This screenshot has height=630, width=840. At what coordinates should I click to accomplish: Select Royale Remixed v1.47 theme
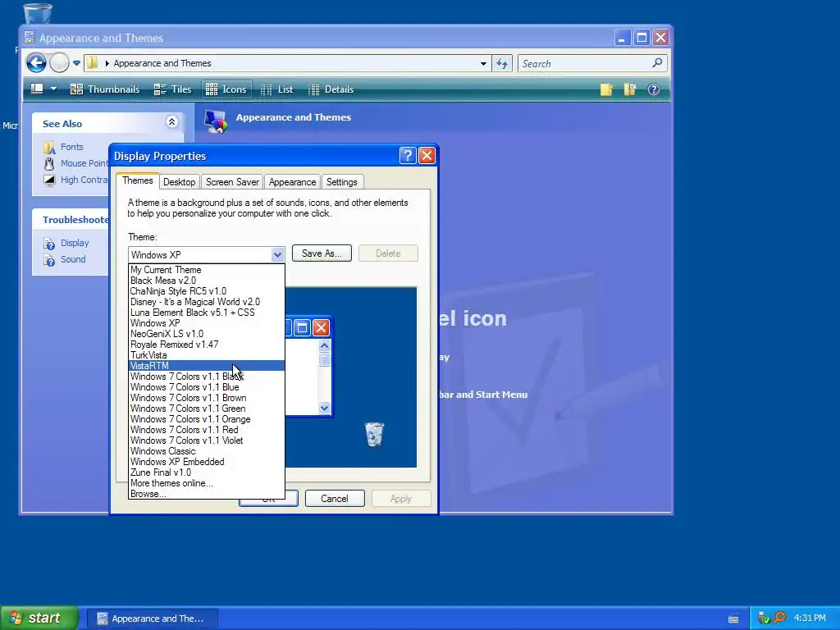click(x=207, y=345)
